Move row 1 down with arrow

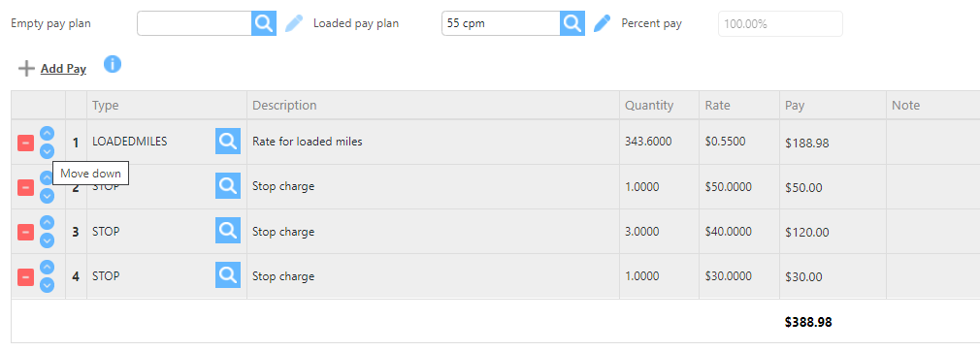pos(47,151)
